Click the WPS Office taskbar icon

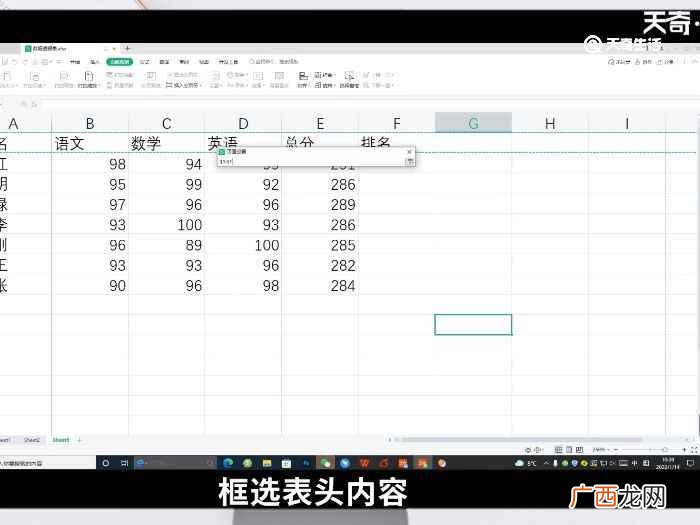point(364,463)
